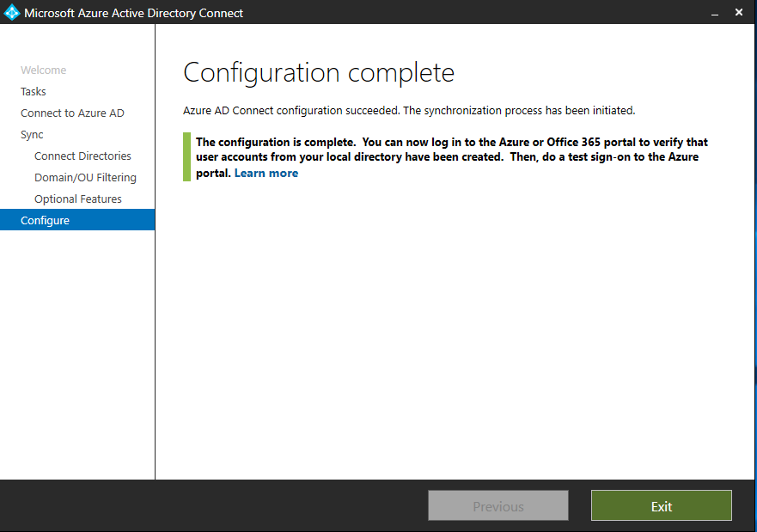This screenshot has width=757, height=532.
Task: Click the bold configuration complete notice
Action: point(451,157)
